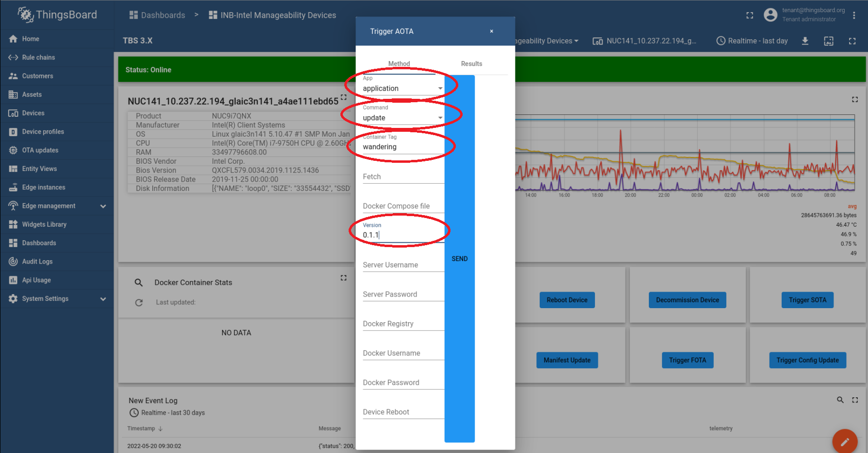Switch to the Results tab
This screenshot has height=453, width=868.
pyautogui.click(x=471, y=63)
